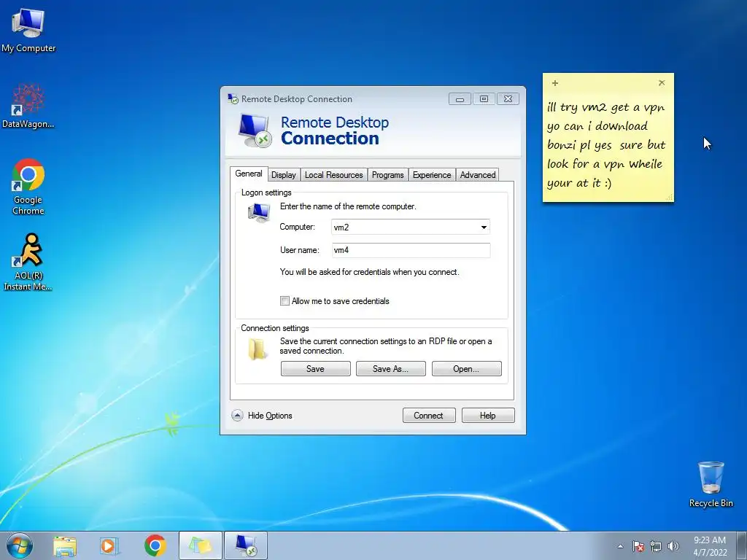Open the volume speaker tray icon
747x560 pixels.
click(x=673, y=546)
